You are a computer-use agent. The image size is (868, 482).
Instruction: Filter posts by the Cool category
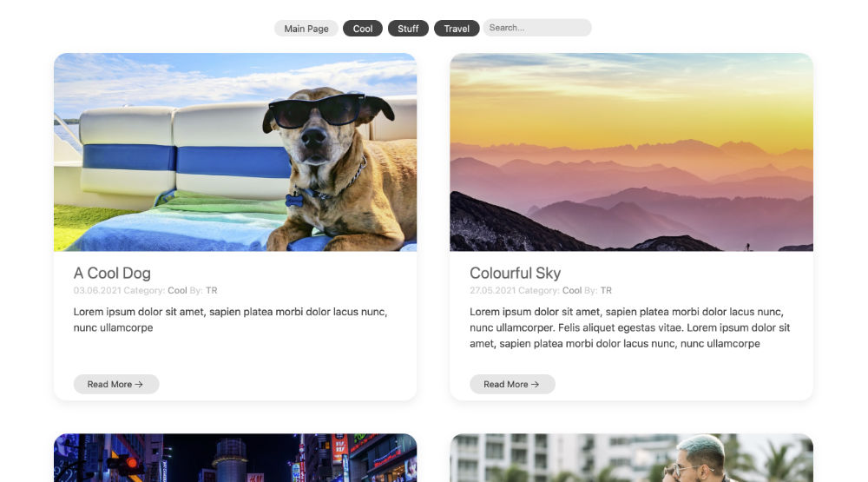coord(363,29)
